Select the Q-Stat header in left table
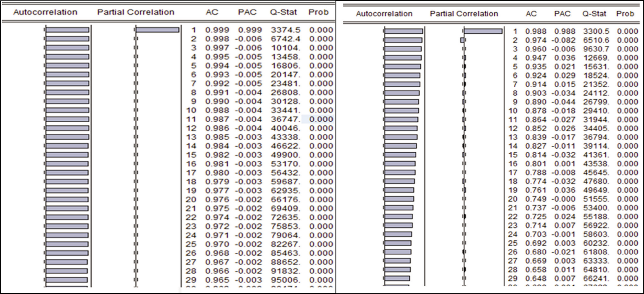 point(283,12)
